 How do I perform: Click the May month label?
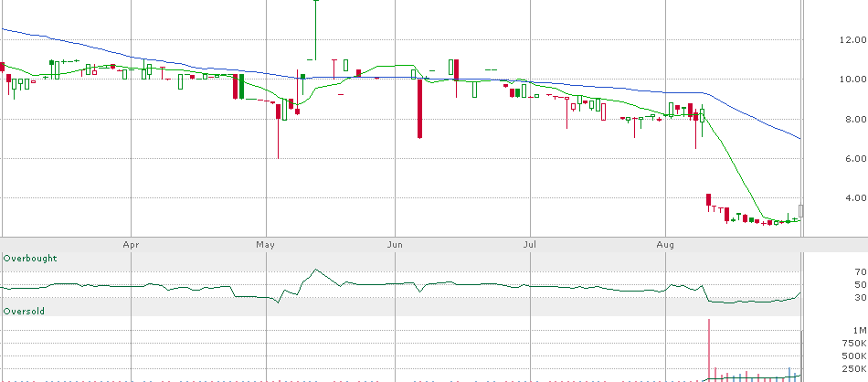pos(265,244)
